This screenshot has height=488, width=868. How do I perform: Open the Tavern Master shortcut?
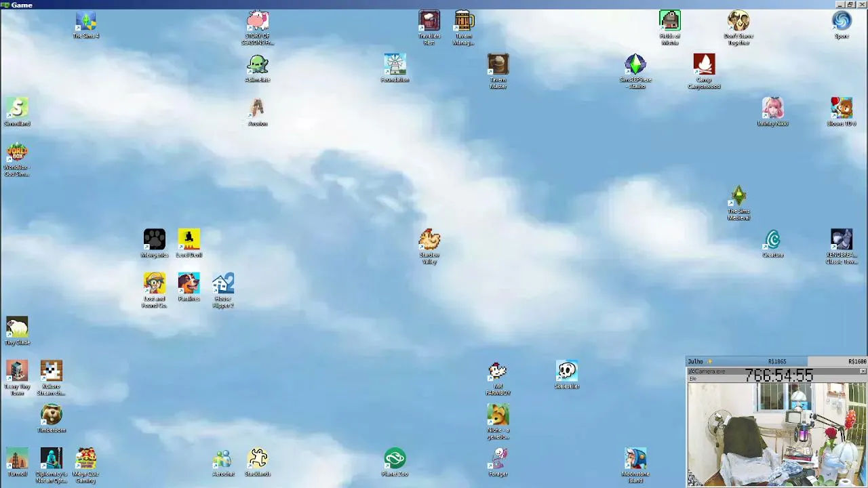(x=498, y=65)
